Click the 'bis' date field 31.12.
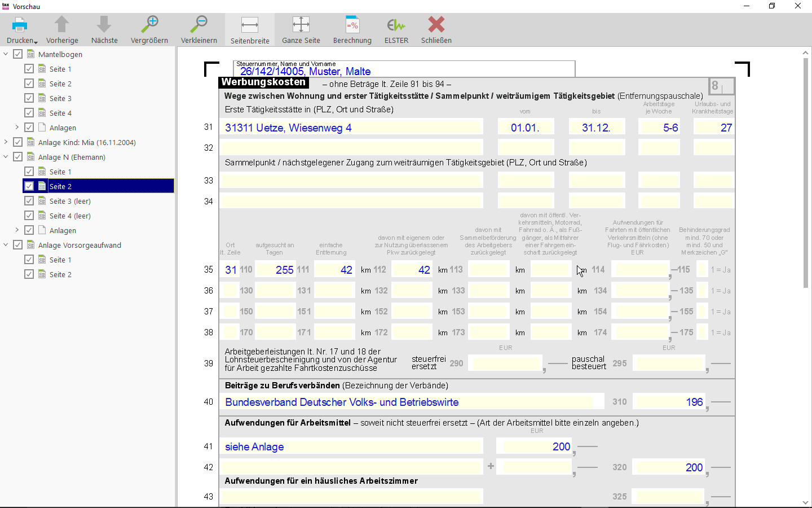Viewport: 812px width, 508px height. pyautogui.click(x=597, y=127)
